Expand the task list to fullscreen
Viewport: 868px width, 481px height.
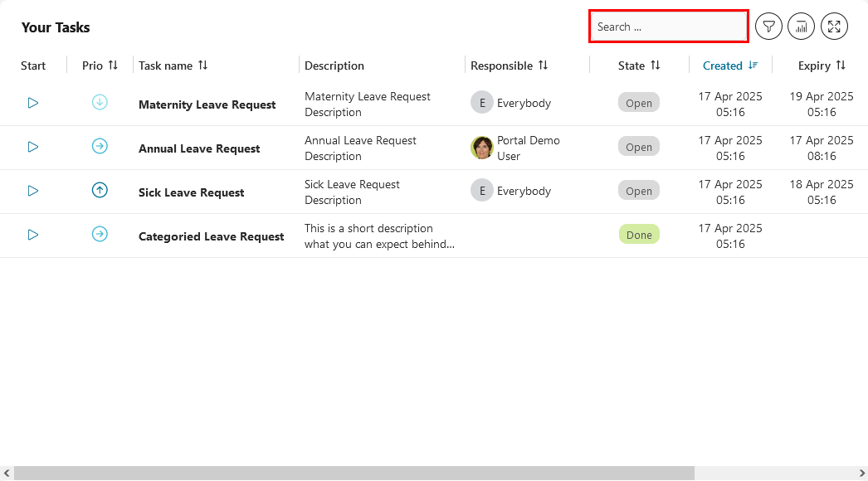tap(834, 26)
